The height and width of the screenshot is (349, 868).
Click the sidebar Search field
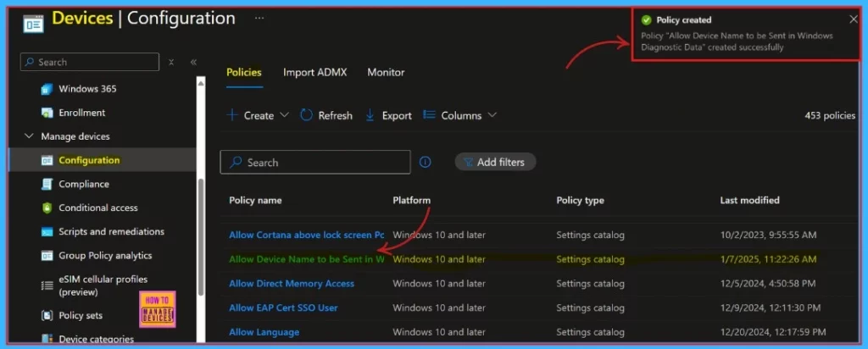pos(90,62)
